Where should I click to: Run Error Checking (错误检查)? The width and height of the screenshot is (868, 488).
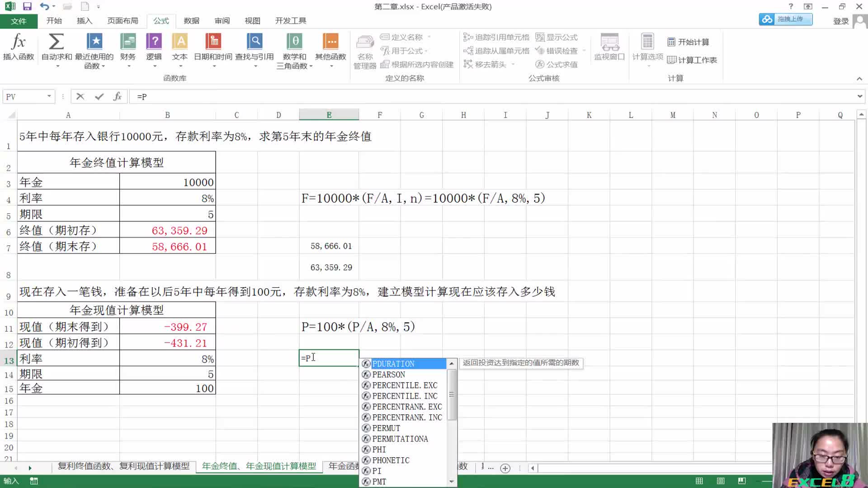pos(561,51)
